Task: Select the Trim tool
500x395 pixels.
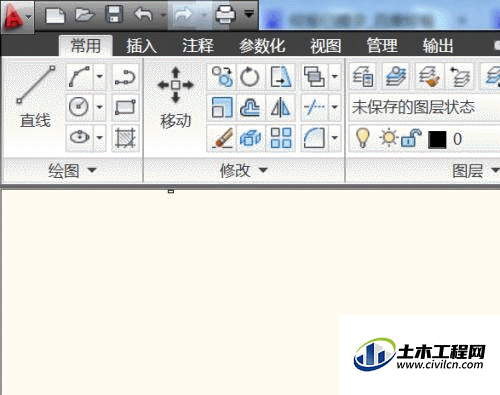Action: pos(314,107)
